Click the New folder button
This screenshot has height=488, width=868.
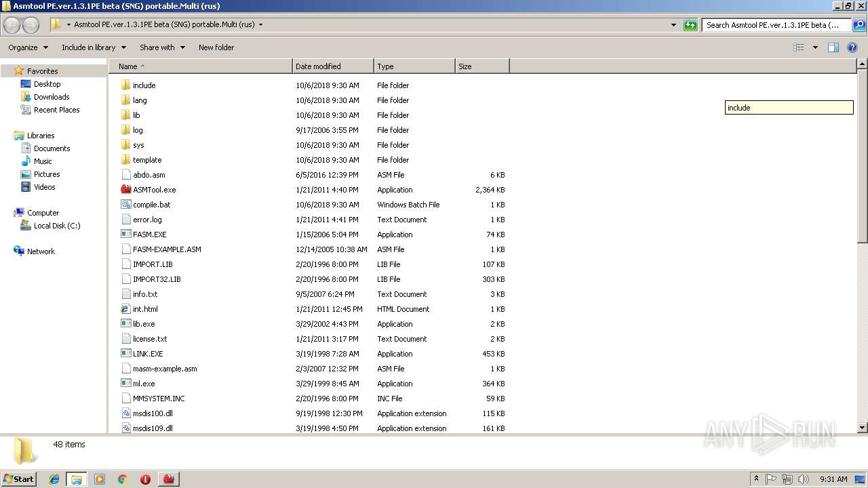point(216,47)
